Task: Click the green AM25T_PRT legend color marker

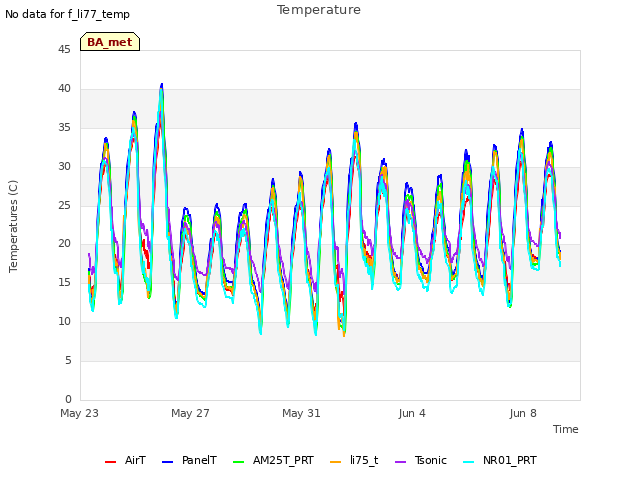Action: [x=238, y=462]
